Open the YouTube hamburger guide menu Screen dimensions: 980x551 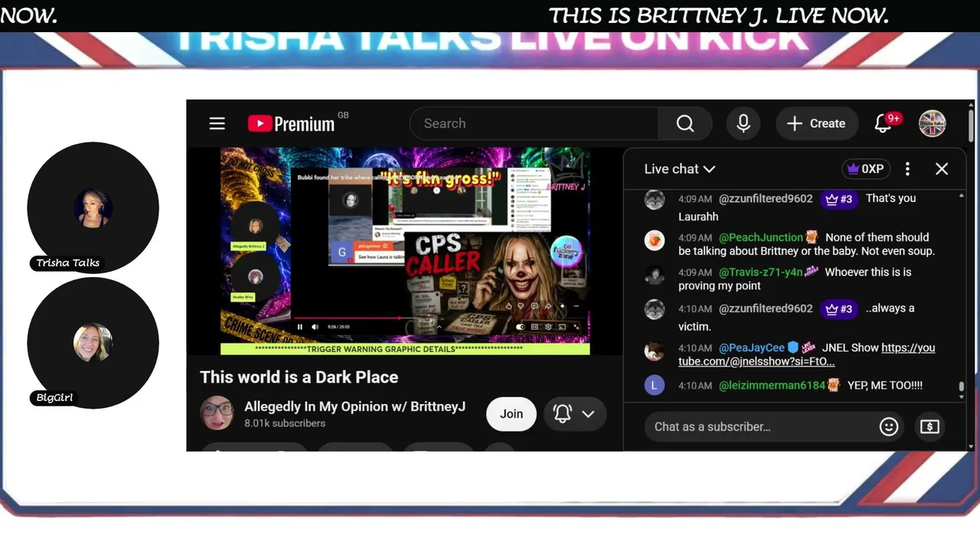point(217,123)
